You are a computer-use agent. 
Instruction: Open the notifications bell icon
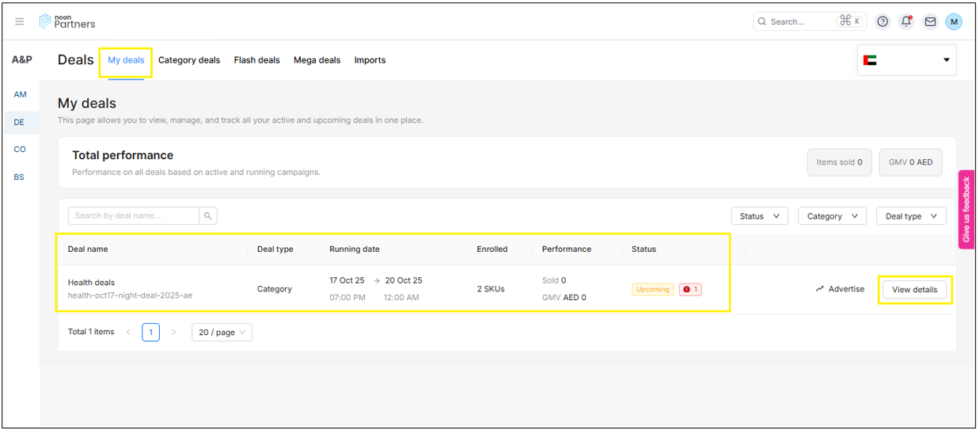[906, 21]
